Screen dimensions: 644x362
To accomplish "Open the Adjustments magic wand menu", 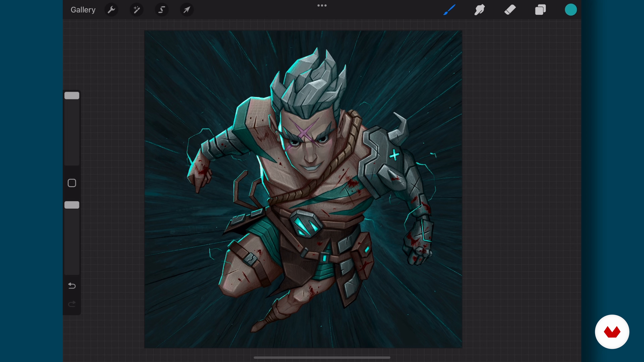I will point(137,10).
